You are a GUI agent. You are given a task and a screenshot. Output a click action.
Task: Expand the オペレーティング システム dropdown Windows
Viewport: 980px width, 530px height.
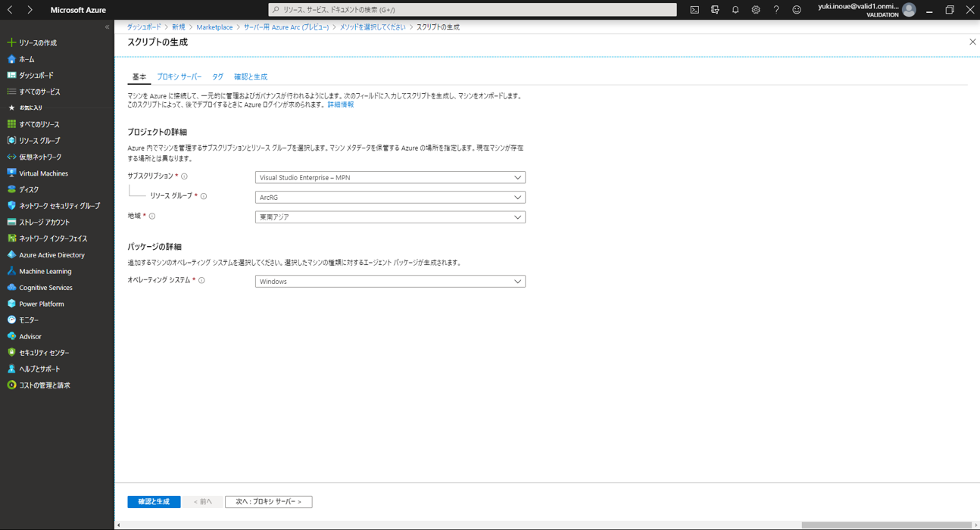click(390, 282)
